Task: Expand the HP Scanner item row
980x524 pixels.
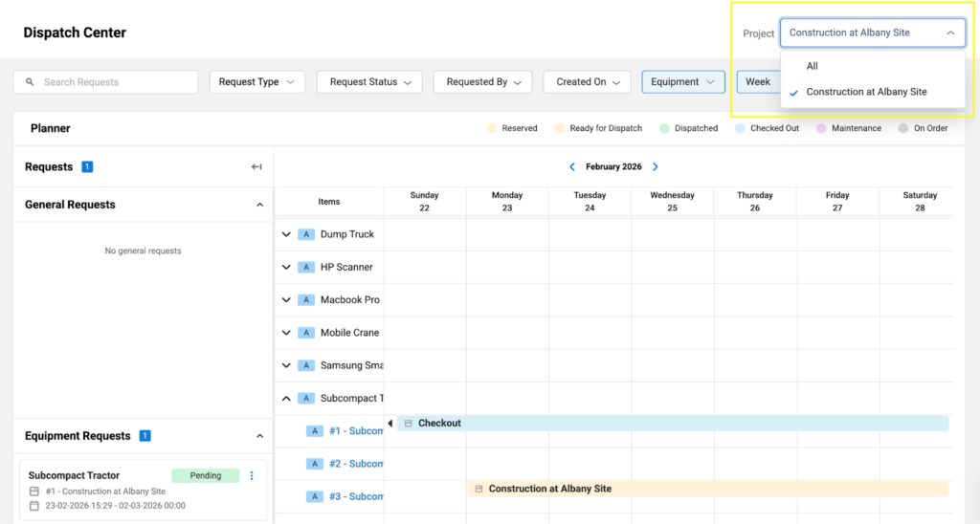Action: 286,268
